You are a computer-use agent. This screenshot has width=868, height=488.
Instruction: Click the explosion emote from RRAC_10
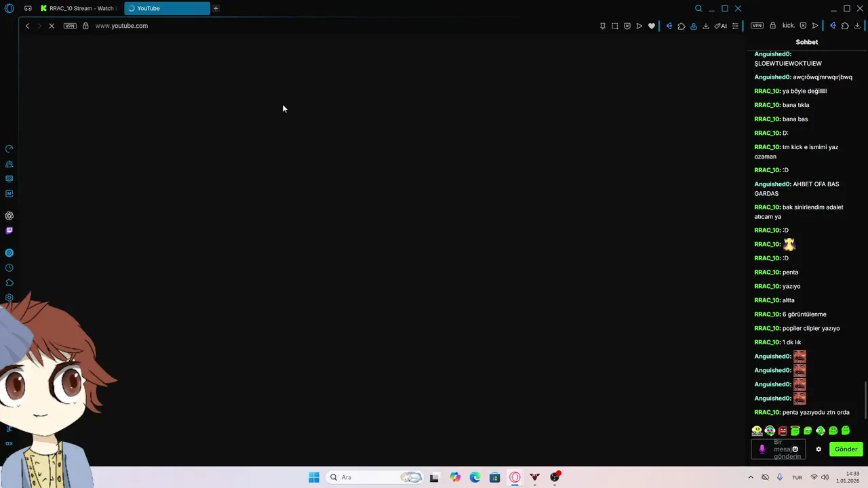tap(789, 244)
